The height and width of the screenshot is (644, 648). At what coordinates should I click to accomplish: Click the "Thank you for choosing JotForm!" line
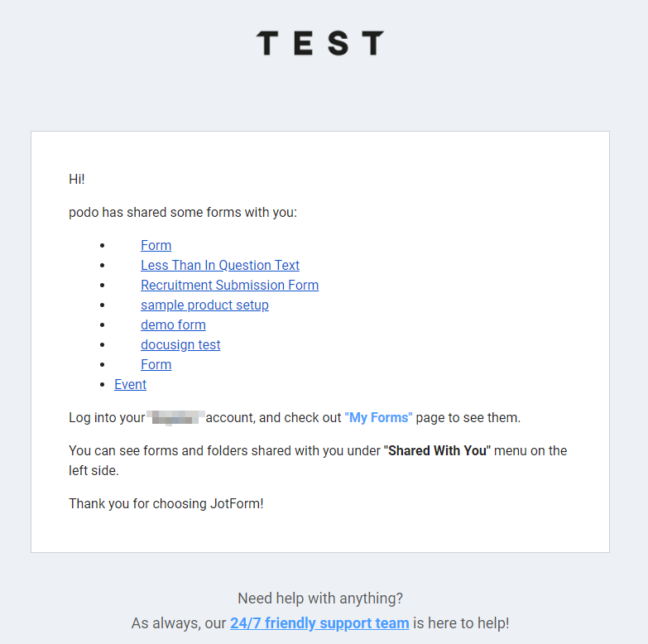click(166, 503)
